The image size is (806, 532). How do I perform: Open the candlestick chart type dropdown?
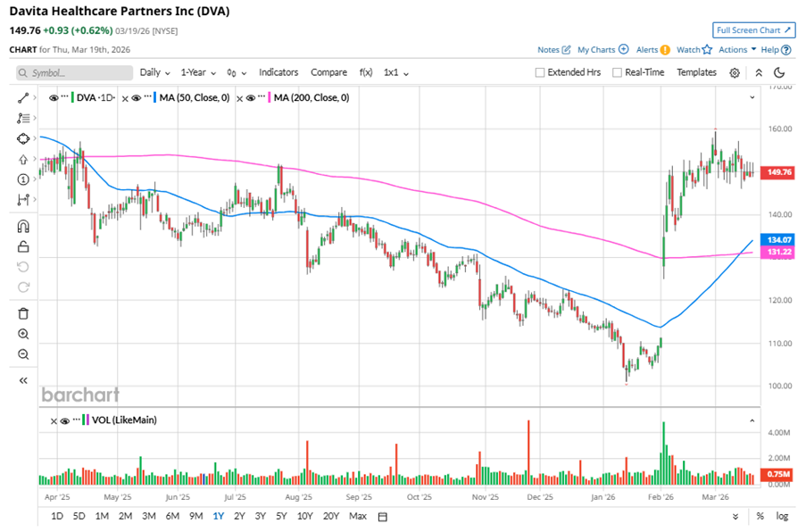pyautogui.click(x=237, y=73)
